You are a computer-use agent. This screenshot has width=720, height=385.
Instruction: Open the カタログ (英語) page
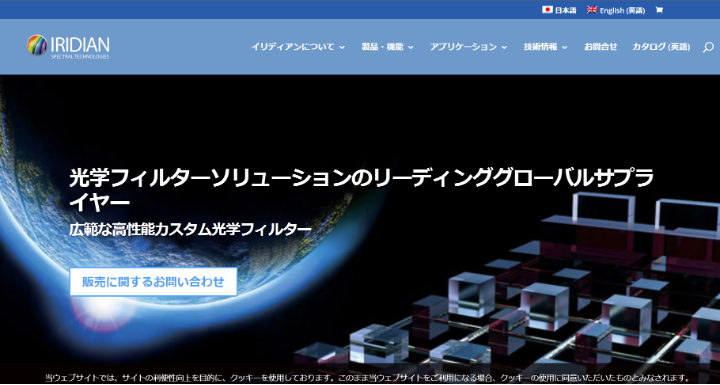[x=661, y=47]
